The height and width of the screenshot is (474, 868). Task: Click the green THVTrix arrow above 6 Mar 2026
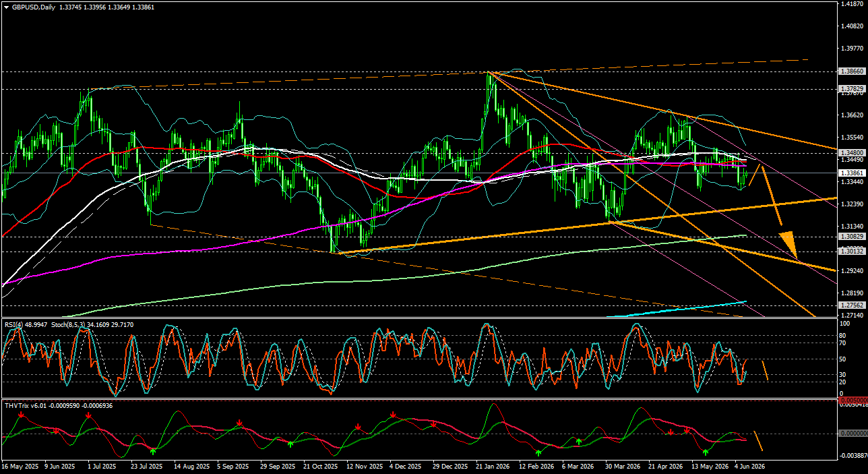point(579,440)
